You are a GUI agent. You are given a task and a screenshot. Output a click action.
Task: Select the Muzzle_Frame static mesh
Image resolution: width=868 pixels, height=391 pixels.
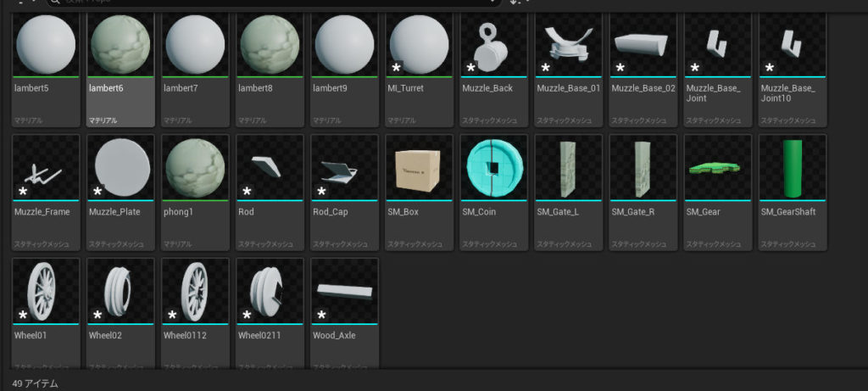point(47,168)
